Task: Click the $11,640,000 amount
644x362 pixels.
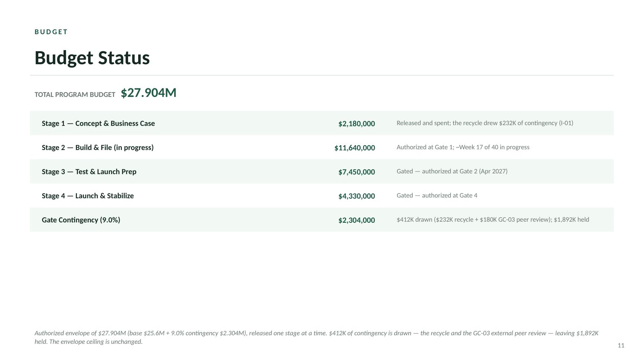Action: coord(355,148)
